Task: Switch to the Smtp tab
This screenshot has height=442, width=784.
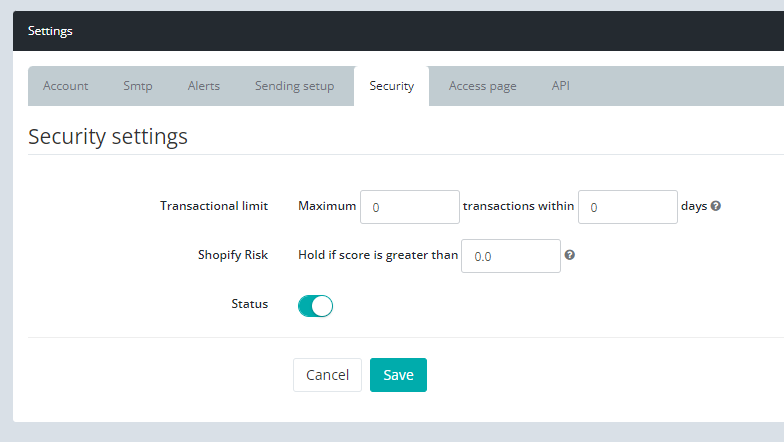Action: click(x=138, y=86)
